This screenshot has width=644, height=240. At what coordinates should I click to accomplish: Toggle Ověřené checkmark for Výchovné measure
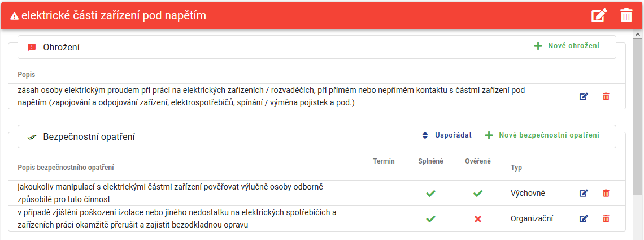[x=478, y=193]
